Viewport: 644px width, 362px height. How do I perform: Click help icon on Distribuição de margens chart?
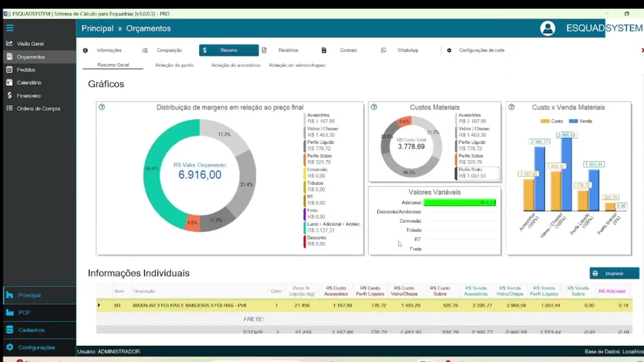coord(102,107)
